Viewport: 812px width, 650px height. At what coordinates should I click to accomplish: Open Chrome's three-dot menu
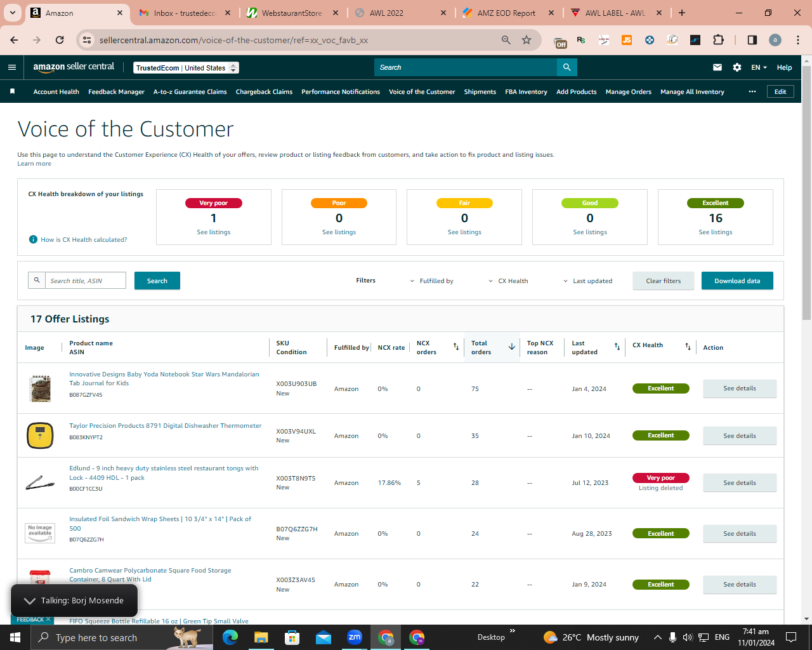pos(798,40)
